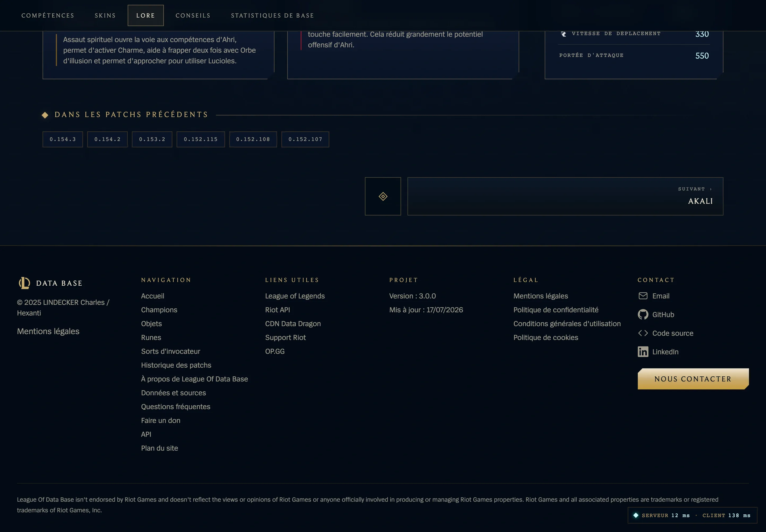Click the DATA BASE footer brand text
Image resolution: width=766 pixels, height=532 pixels.
click(x=59, y=283)
